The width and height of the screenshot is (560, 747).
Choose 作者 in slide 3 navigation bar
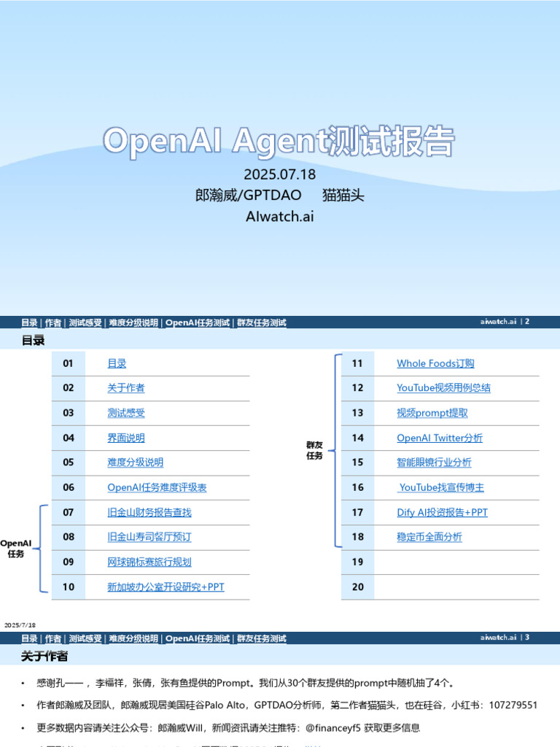[x=52, y=638]
